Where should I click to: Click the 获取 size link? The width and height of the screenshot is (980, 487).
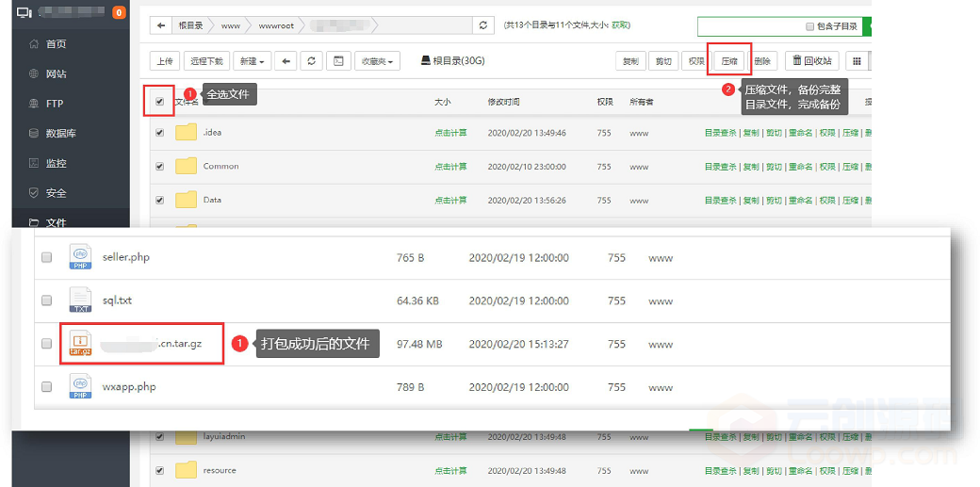pyautogui.click(x=621, y=25)
